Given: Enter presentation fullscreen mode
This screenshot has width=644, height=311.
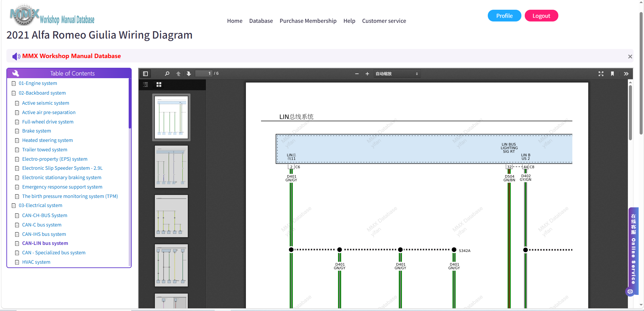Looking at the screenshot, I should tap(601, 74).
